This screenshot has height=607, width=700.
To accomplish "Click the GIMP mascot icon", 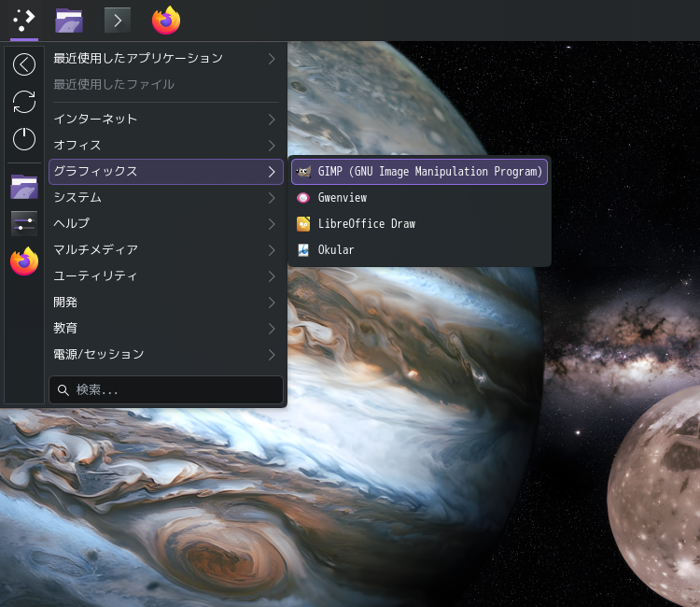I will coord(303,172).
